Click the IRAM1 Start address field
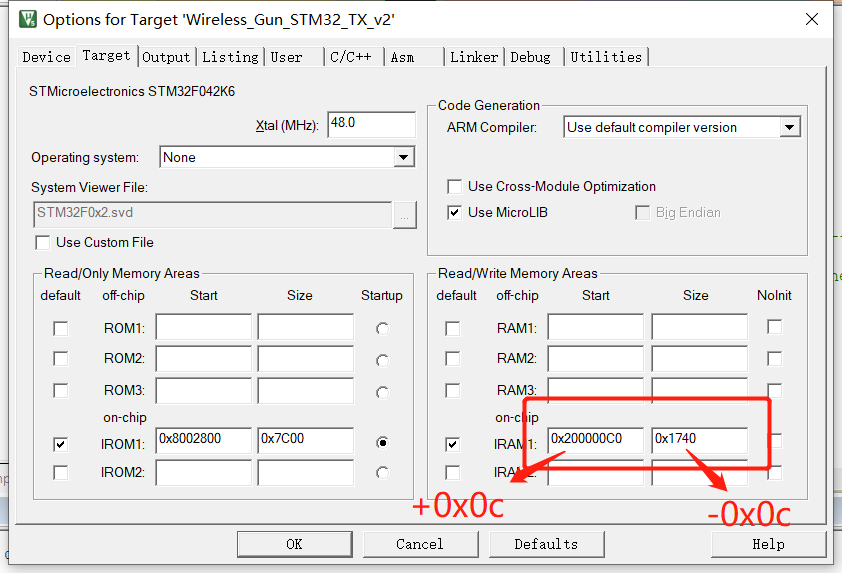The height and width of the screenshot is (573, 842). (x=596, y=440)
